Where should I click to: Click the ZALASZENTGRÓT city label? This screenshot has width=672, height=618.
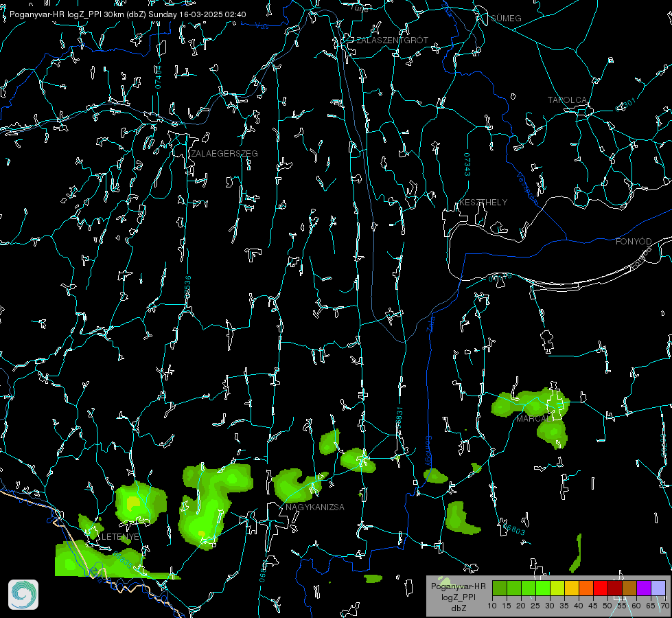(x=392, y=41)
